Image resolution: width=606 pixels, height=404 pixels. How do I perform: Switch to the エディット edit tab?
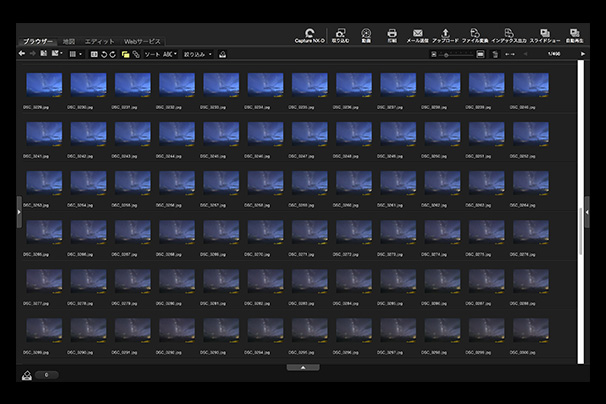(98, 41)
